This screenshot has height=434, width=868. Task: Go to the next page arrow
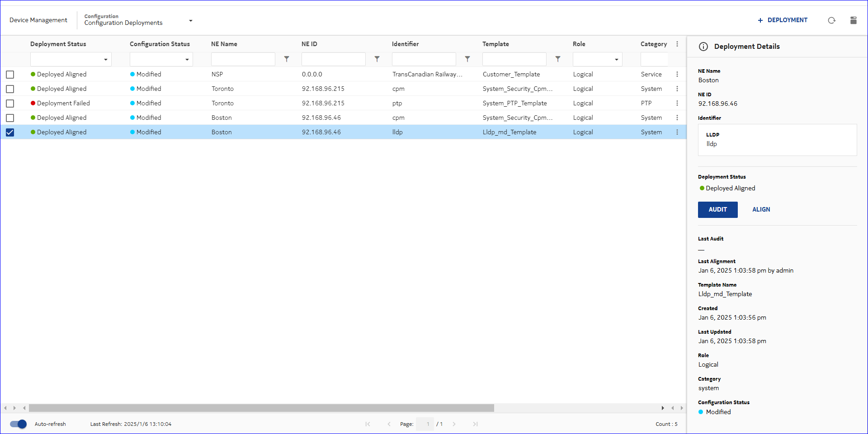click(x=454, y=424)
